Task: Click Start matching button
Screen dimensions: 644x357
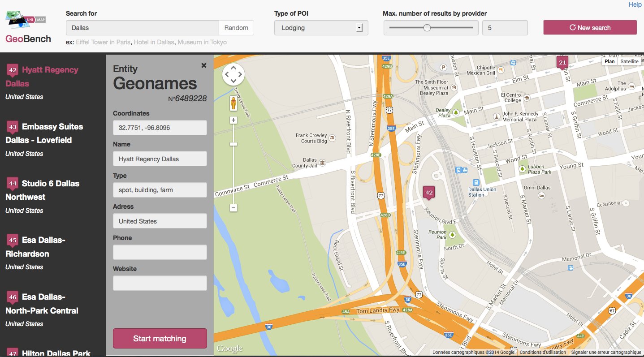Action: pyautogui.click(x=160, y=339)
